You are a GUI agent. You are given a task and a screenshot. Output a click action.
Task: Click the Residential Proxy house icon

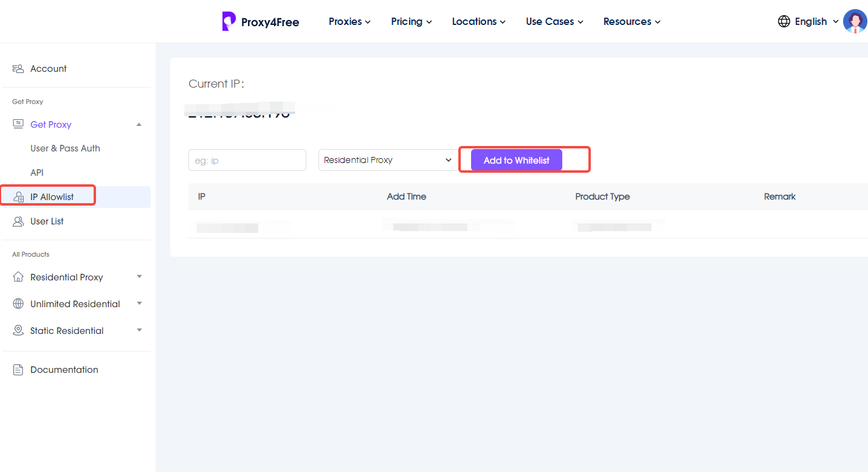(18, 277)
